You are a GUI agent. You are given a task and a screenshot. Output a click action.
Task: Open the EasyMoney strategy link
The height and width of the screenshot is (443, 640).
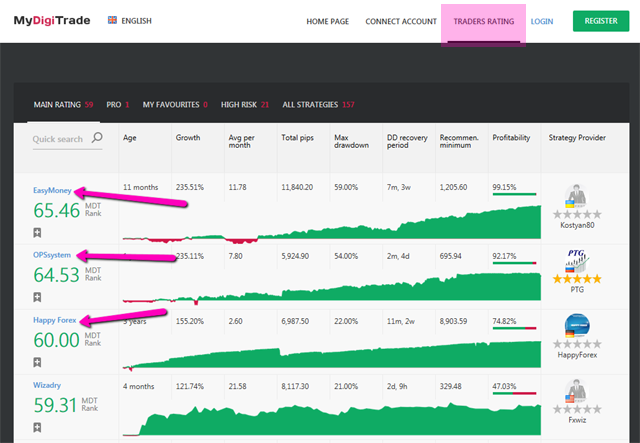tap(52, 190)
